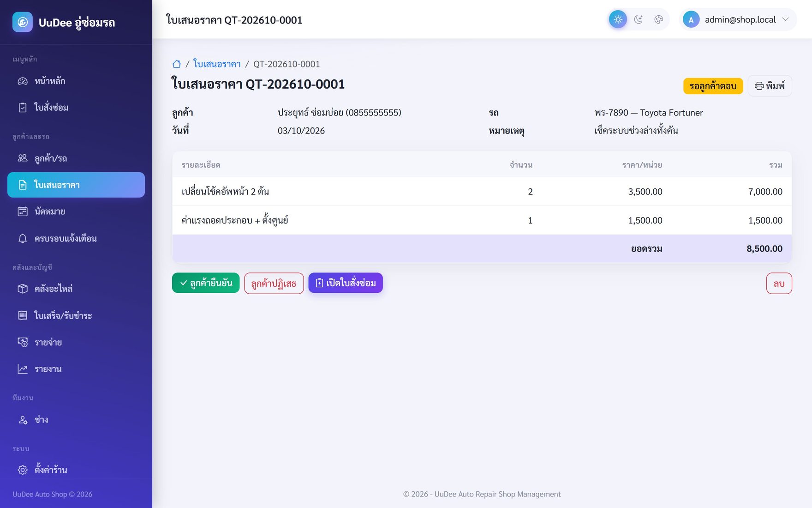Click the note เช็คระบบช่วงล่างทั้งคัน
The image size is (812, 508).
(x=636, y=131)
